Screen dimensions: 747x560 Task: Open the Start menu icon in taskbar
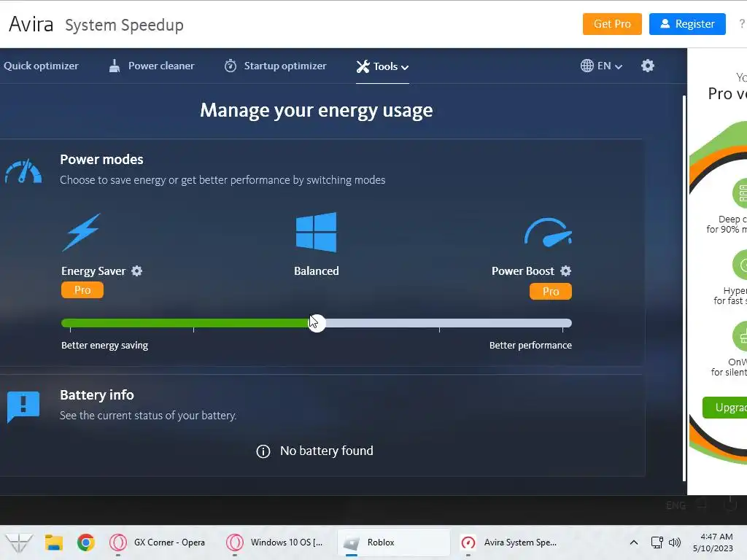click(18, 542)
